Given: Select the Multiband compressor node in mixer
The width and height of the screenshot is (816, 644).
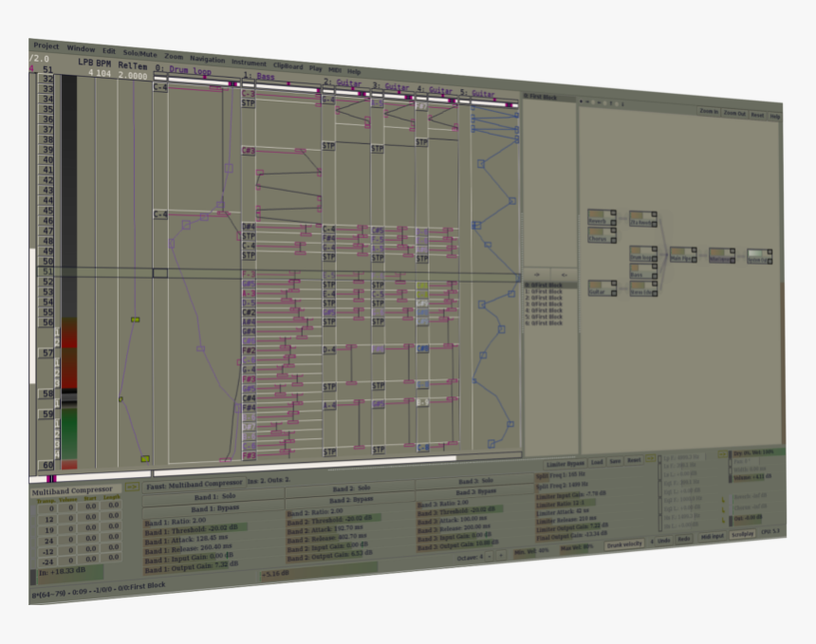Looking at the screenshot, I should click(x=722, y=255).
